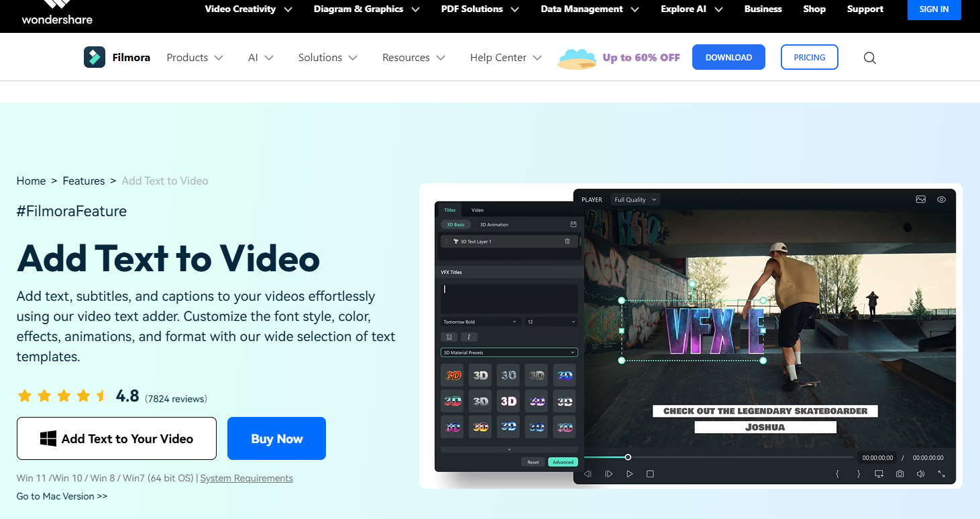Screen dimensions: 980x519
Task: Expand the Video Creativity menu
Action: (x=248, y=9)
